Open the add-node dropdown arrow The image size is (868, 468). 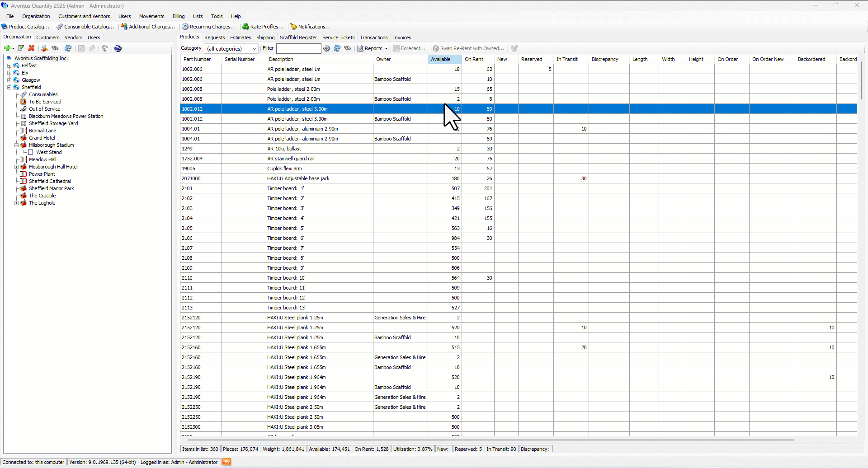(13, 48)
